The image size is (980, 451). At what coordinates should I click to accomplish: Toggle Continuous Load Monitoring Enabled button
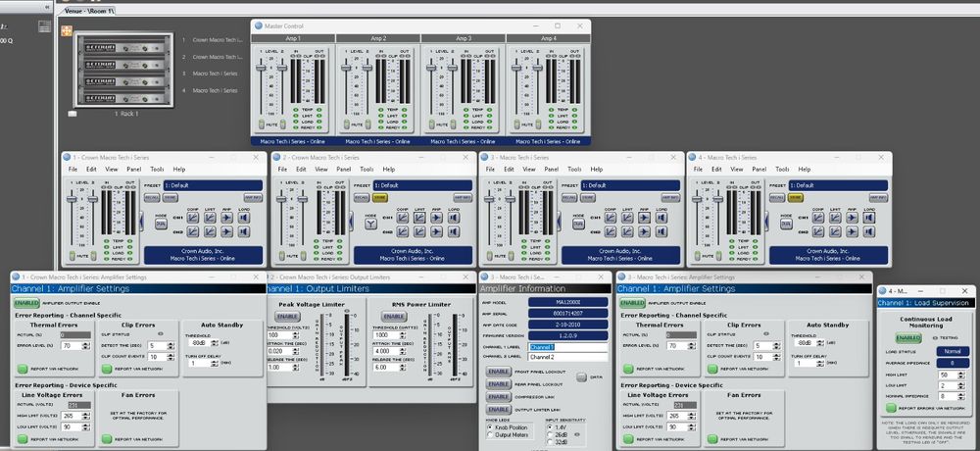908,338
